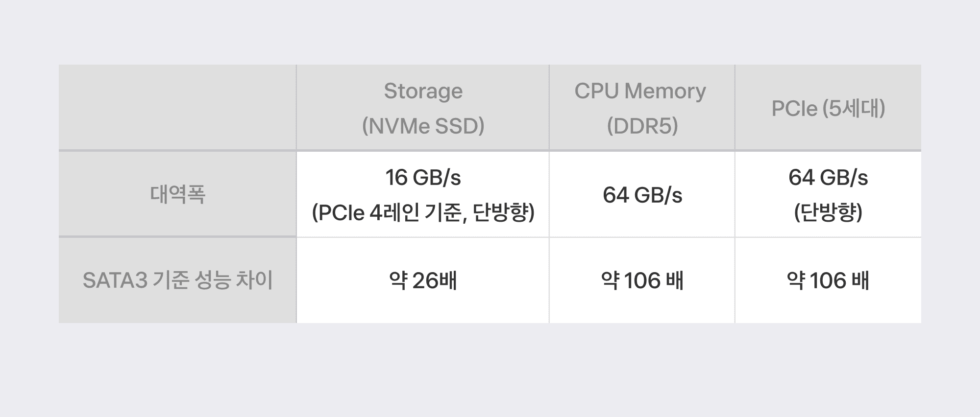Click the Storage header text
Screen dimensions: 980x417
point(423,92)
